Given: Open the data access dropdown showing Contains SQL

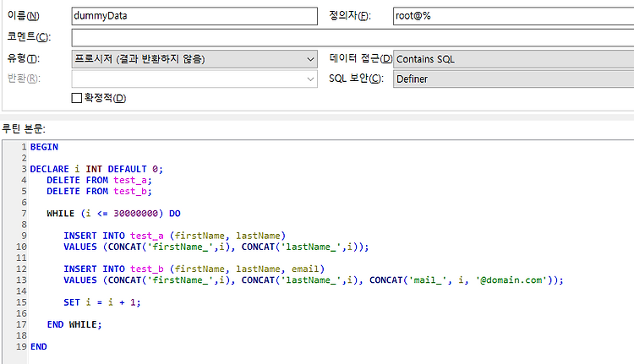Looking at the screenshot, I should [513, 59].
